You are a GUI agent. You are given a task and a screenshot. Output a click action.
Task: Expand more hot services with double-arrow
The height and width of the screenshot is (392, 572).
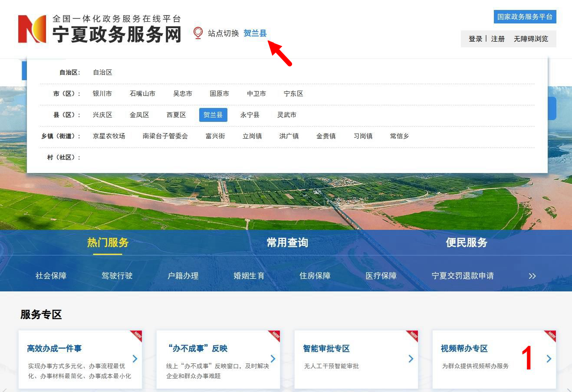coord(532,276)
